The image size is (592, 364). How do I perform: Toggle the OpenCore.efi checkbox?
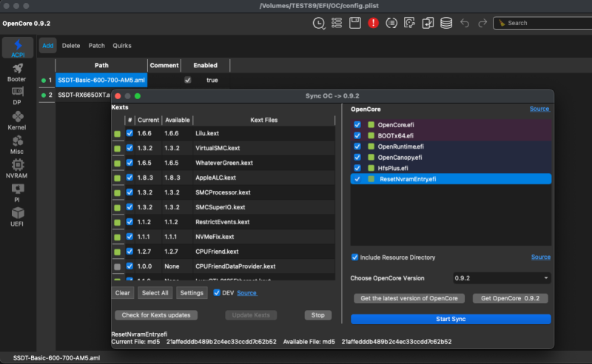357,124
